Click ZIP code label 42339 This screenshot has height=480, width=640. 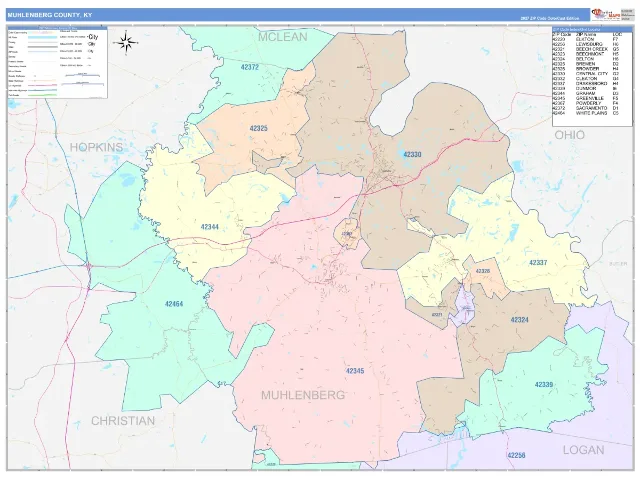[x=544, y=384]
